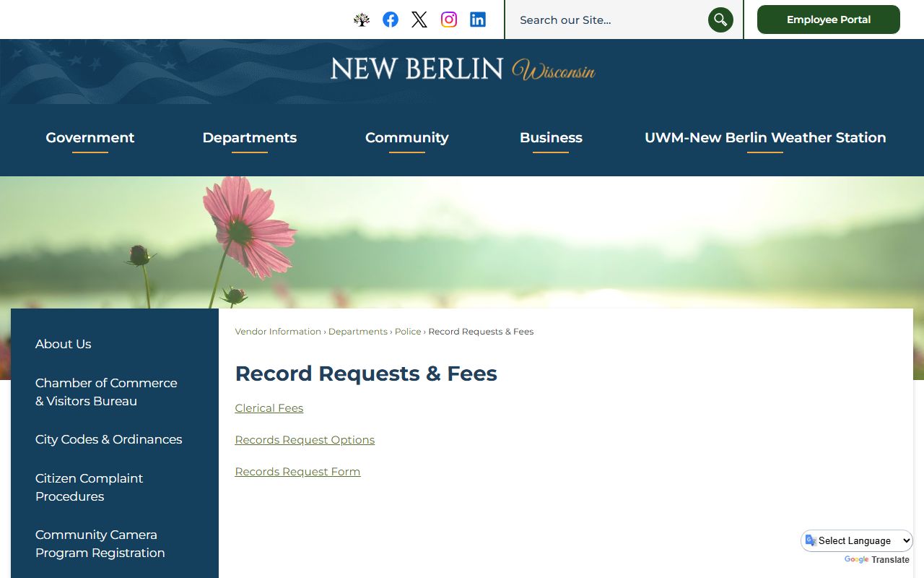Click the magnifying glass search button

[x=720, y=20]
